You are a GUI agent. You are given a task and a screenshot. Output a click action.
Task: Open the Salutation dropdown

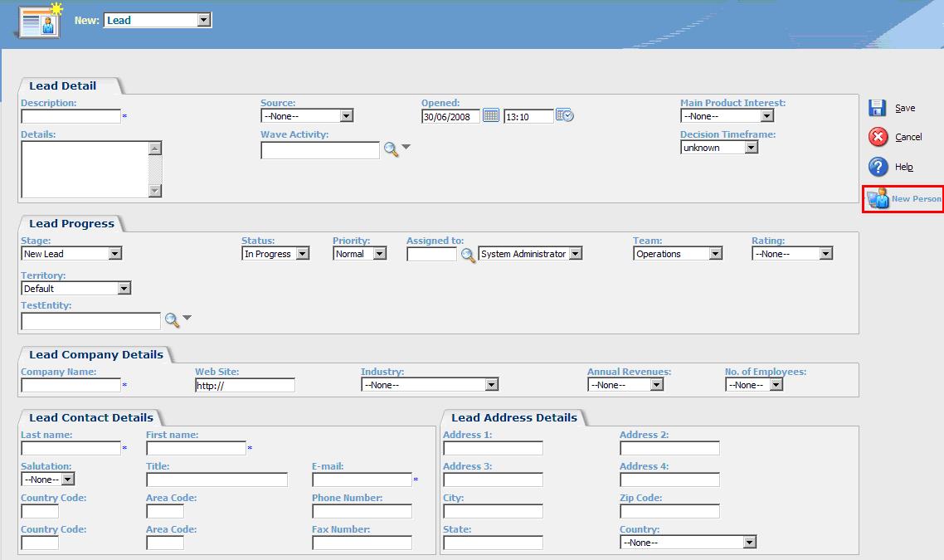click(48, 480)
